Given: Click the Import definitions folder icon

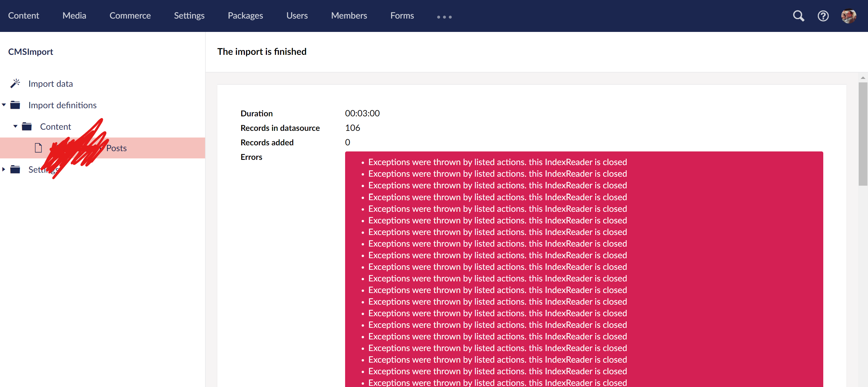Looking at the screenshot, I should pyautogui.click(x=15, y=105).
